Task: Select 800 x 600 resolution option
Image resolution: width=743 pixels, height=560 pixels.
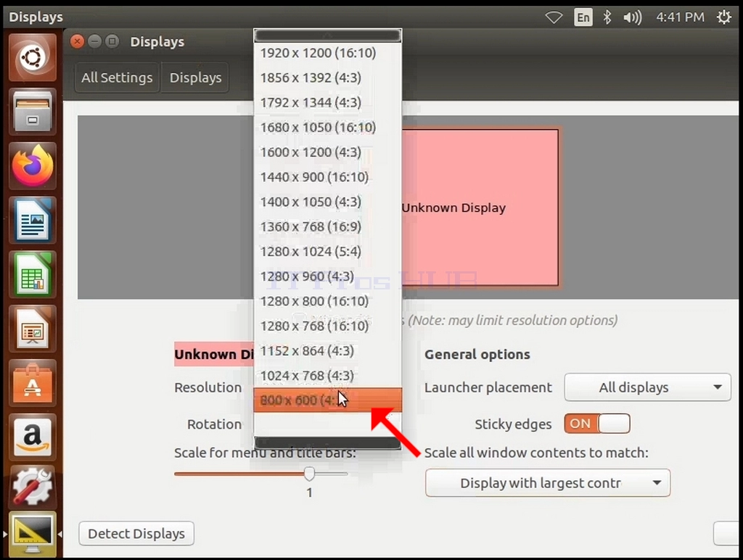Action: [328, 400]
